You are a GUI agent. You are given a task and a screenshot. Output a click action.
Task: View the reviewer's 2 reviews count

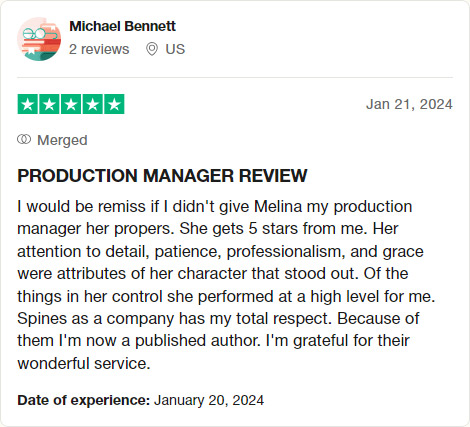pos(99,49)
